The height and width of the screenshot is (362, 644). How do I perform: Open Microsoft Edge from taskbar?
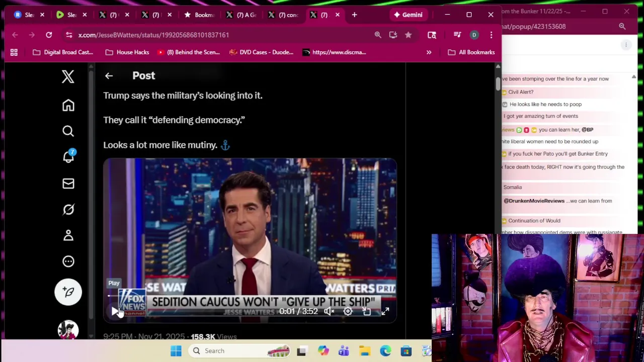[x=385, y=351]
